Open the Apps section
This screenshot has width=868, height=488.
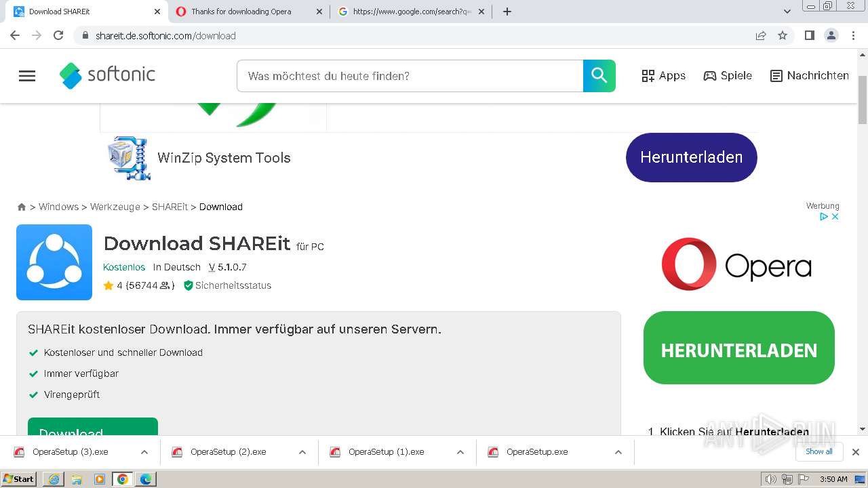pyautogui.click(x=663, y=76)
